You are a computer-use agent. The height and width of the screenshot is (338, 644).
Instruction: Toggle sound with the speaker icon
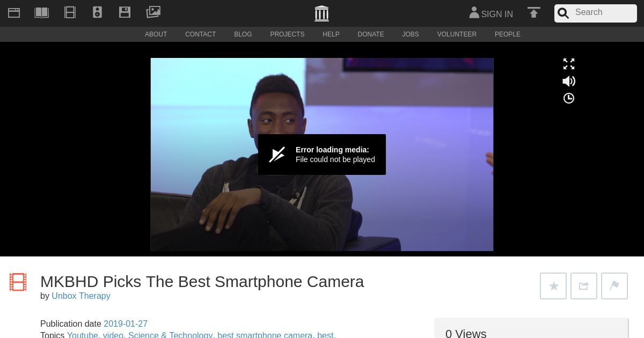tap(569, 81)
